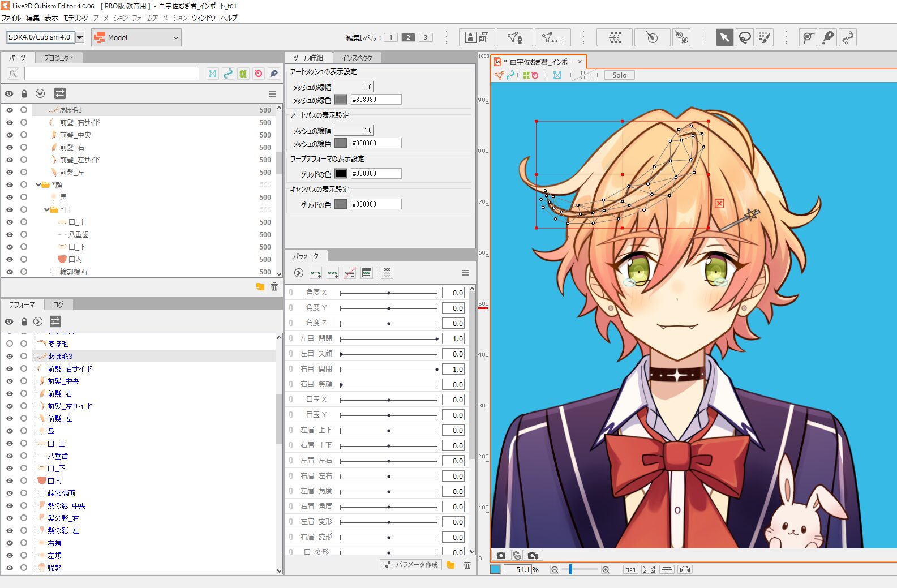This screenshot has width=897, height=588.
Task: Click the add three keys parameter icon
Action: click(x=333, y=273)
